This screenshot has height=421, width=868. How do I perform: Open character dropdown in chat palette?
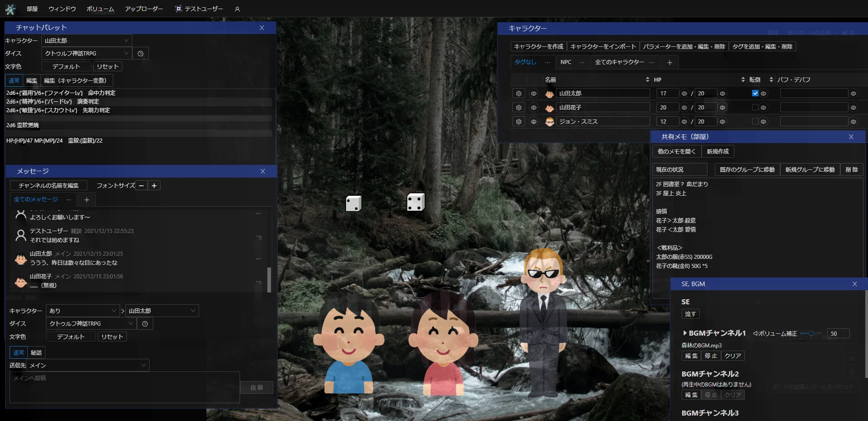pos(86,40)
